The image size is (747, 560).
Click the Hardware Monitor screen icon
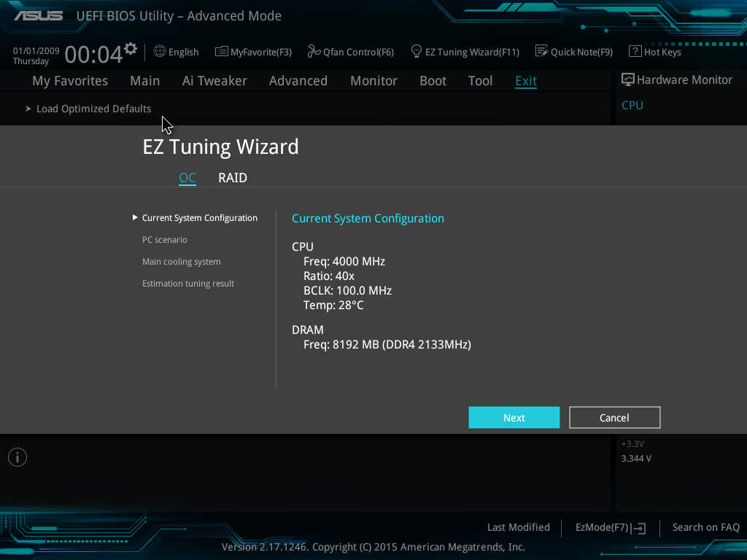pyautogui.click(x=628, y=80)
